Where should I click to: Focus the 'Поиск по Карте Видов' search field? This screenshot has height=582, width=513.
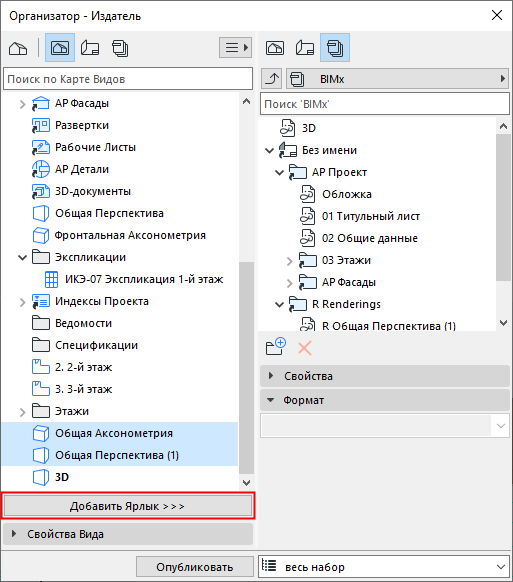coord(128,79)
